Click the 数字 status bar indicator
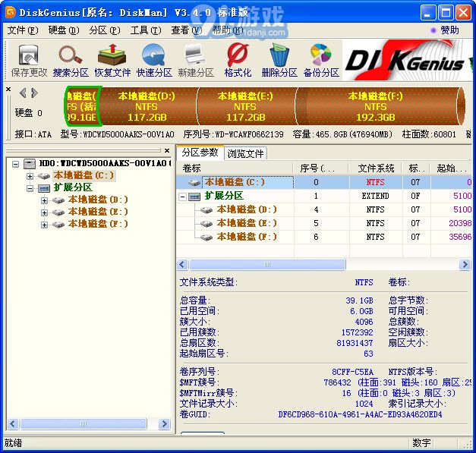The image size is (476, 453). click(421, 443)
